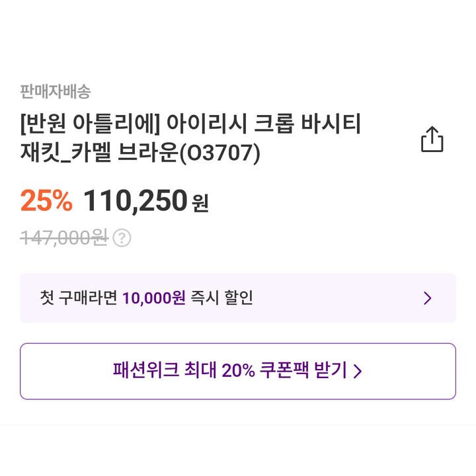Click the 20% text in coupon button
The width and height of the screenshot is (476, 476).
(x=238, y=371)
